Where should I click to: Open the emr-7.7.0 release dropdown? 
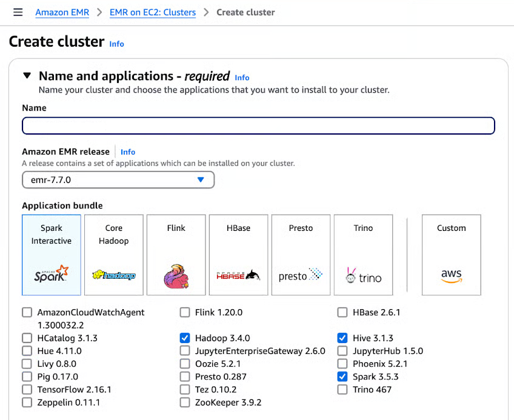pos(118,179)
